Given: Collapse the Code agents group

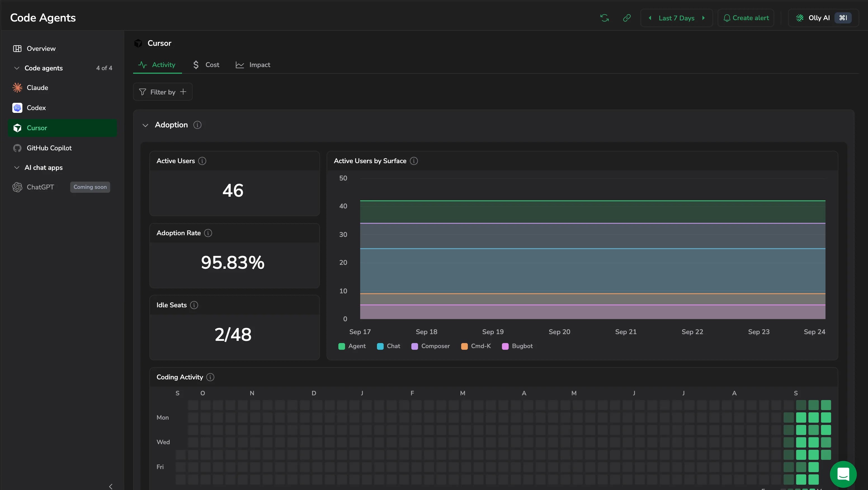Looking at the screenshot, I should [16, 68].
